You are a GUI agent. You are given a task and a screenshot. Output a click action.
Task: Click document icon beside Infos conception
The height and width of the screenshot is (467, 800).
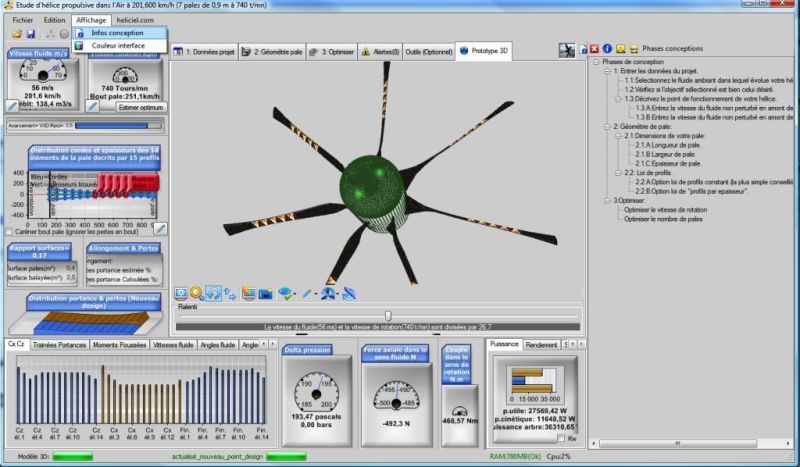(x=80, y=33)
